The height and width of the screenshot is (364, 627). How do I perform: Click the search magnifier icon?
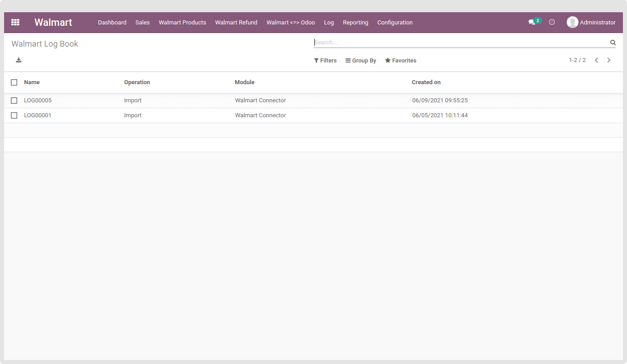pos(613,43)
